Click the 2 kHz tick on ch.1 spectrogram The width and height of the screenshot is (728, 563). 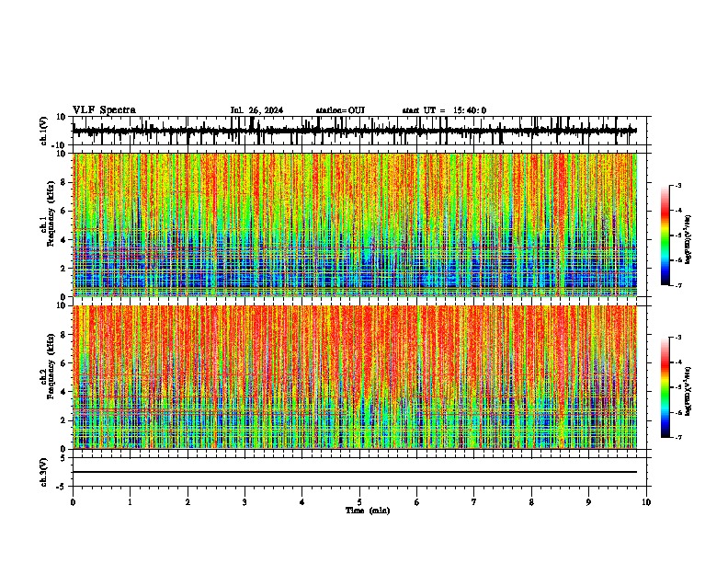click(63, 269)
